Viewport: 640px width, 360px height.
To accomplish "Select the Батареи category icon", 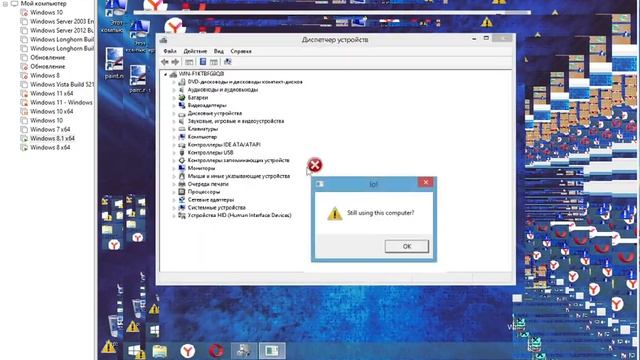I will click(182, 98).
